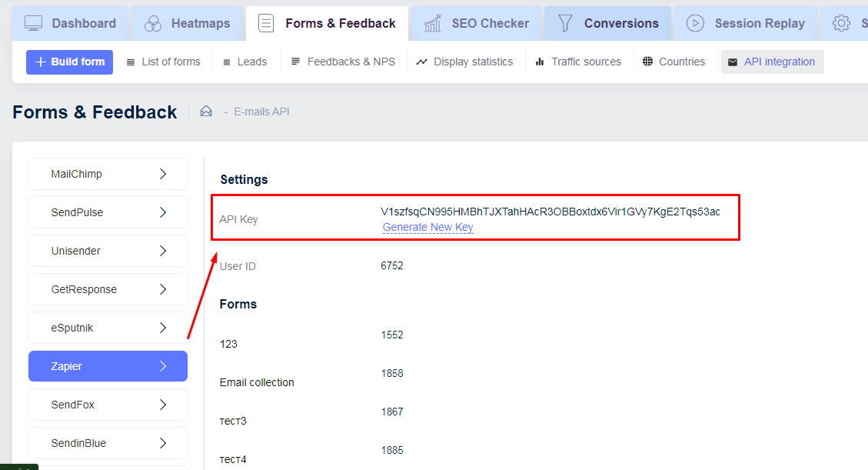Select the API key text
The width and height of the screenshot is (868, 470).
pyautogui.click(x=550, y=212)
